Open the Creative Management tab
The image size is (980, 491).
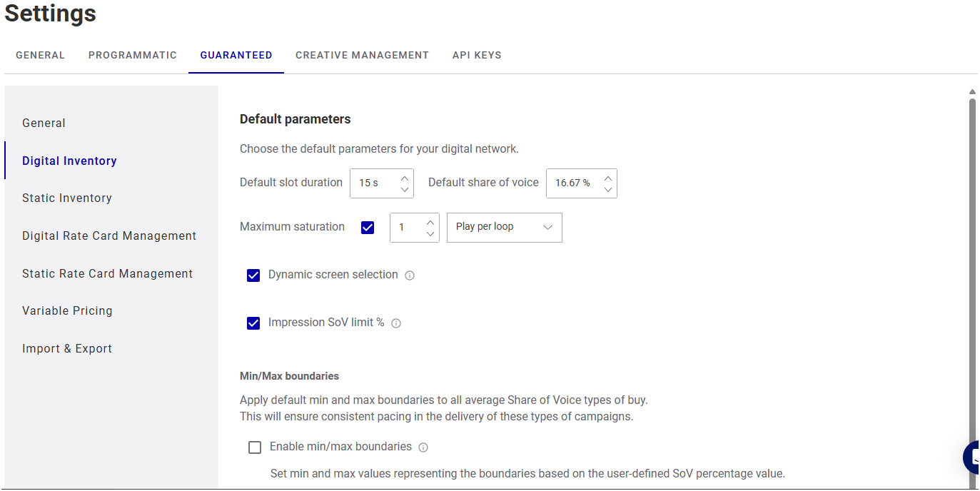pos(362,55)
